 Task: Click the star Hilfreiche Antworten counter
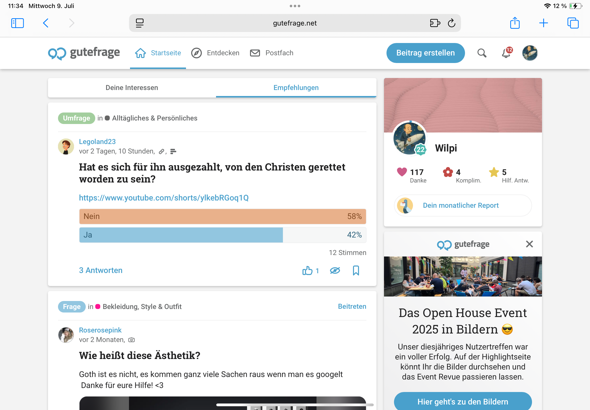tap(509, 175)
